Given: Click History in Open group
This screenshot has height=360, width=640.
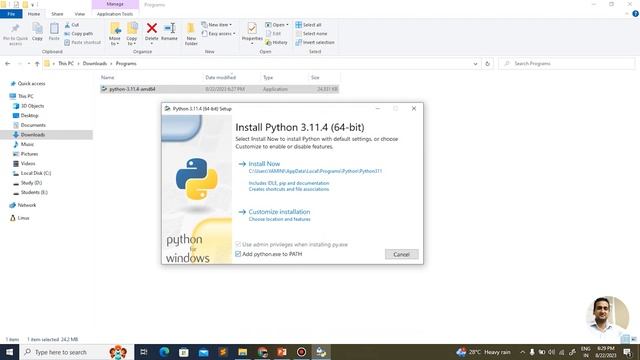Looking at the screenshot, I should [x=276, y=42].
